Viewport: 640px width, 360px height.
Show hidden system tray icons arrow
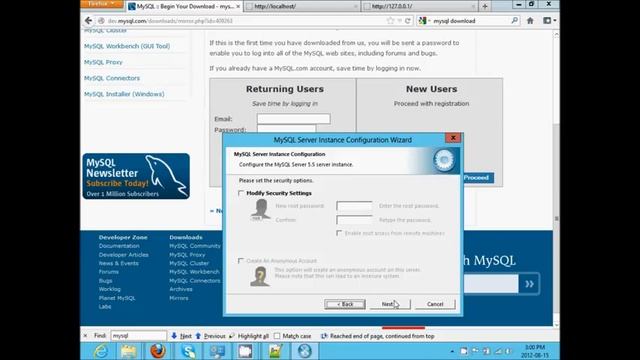pos(452,351)
